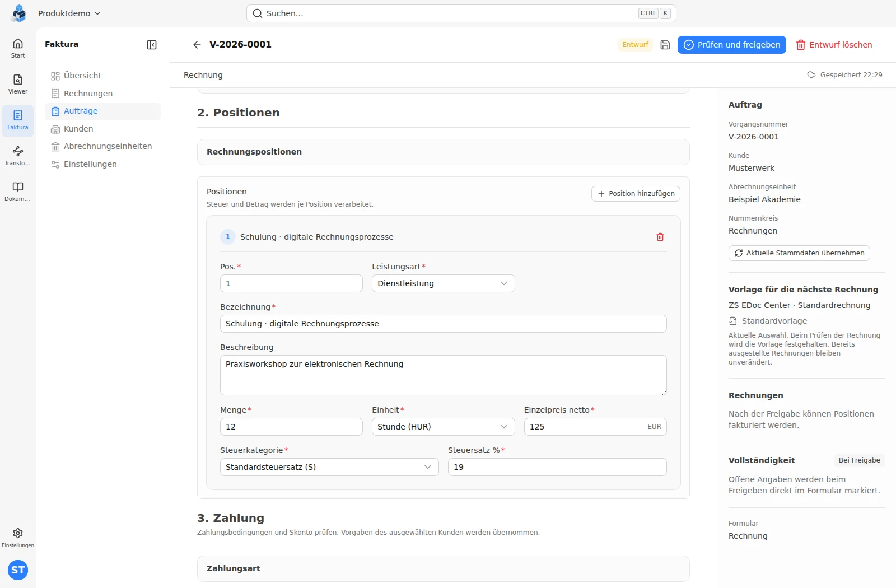Open the Start page in left rail
Image resolution: width=896 pixels, height=588 pixels.
18,48
